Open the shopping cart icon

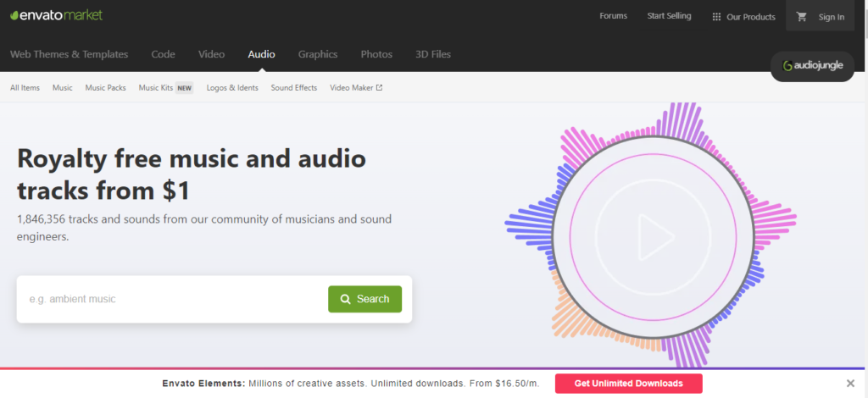(x=802, y=17)
